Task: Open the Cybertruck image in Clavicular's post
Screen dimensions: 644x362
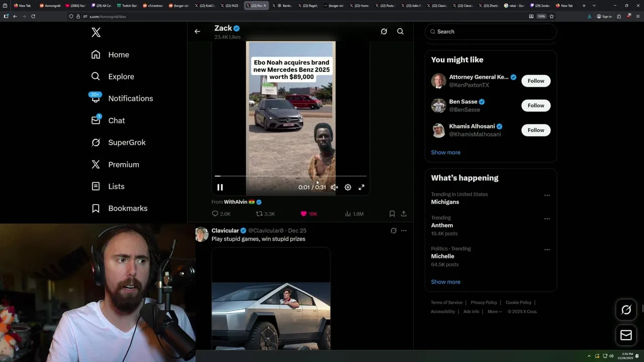Action: [271, 298]
